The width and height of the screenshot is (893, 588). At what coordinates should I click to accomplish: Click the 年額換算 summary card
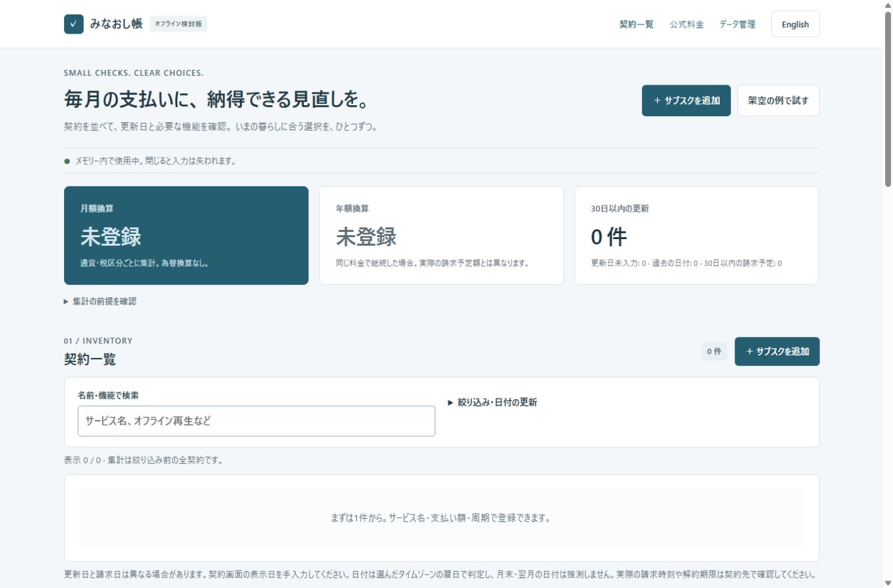point(442,235)
